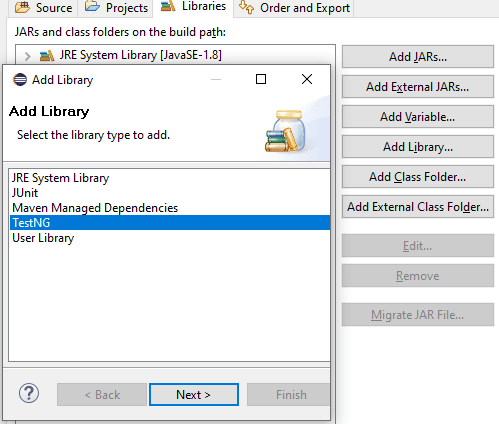
Task: Click the JRE System Library tree item icon
Action: point(47,55)
